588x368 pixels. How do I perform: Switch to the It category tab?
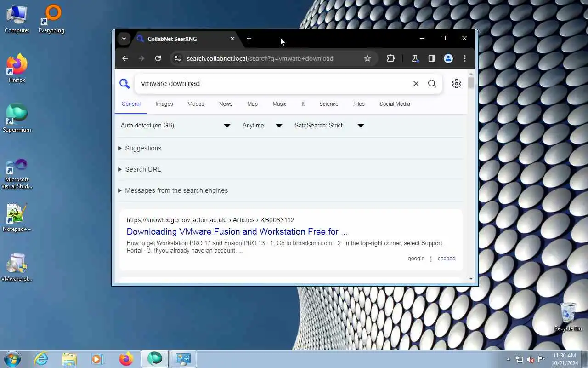[x=303, y=104]
